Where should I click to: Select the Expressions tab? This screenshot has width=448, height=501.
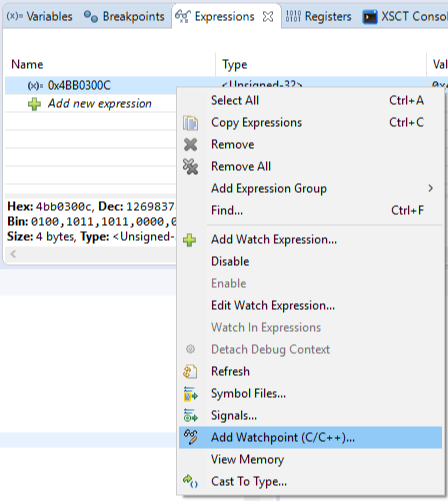coord(224,16)
